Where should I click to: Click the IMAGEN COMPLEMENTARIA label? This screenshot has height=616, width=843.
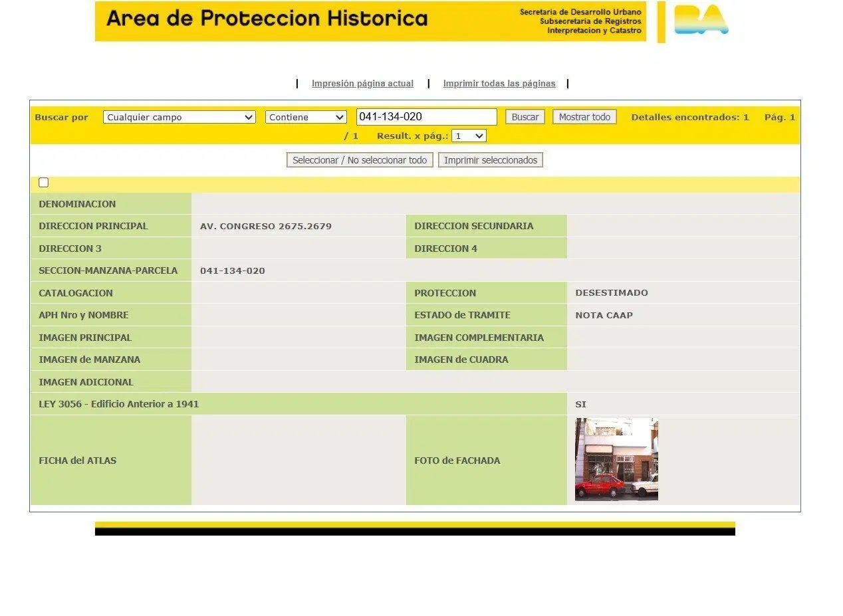[479, 338]
